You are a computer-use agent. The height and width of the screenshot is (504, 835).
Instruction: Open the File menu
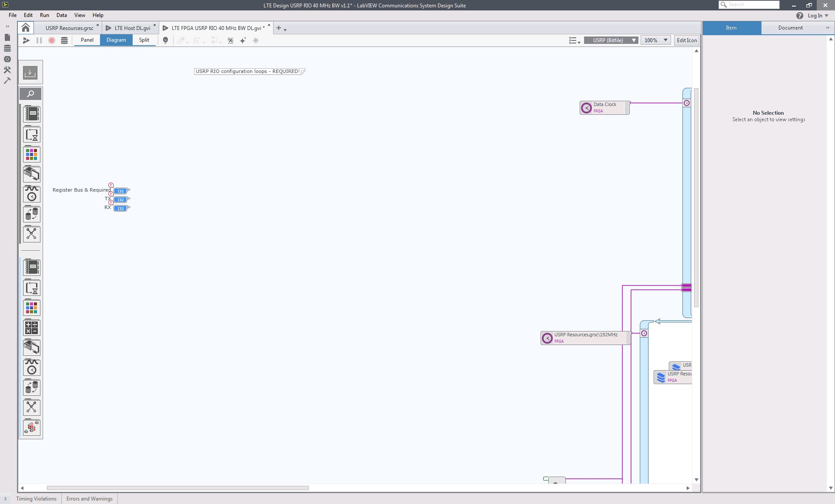[13, 15]
